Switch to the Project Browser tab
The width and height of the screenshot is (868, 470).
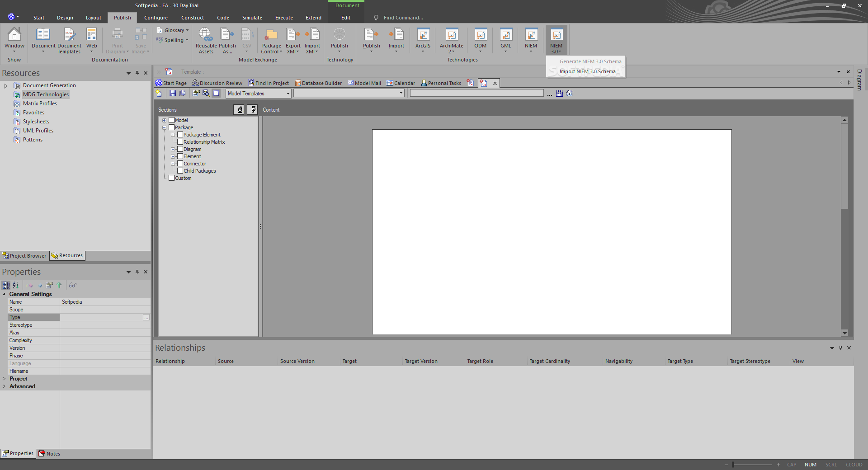coord(24,256)
